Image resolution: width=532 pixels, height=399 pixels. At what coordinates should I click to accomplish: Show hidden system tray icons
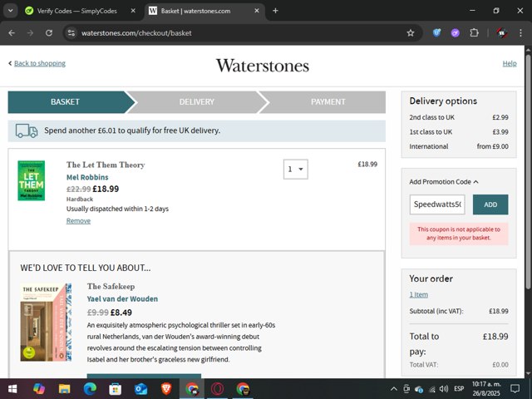click(x=393, y=389)
